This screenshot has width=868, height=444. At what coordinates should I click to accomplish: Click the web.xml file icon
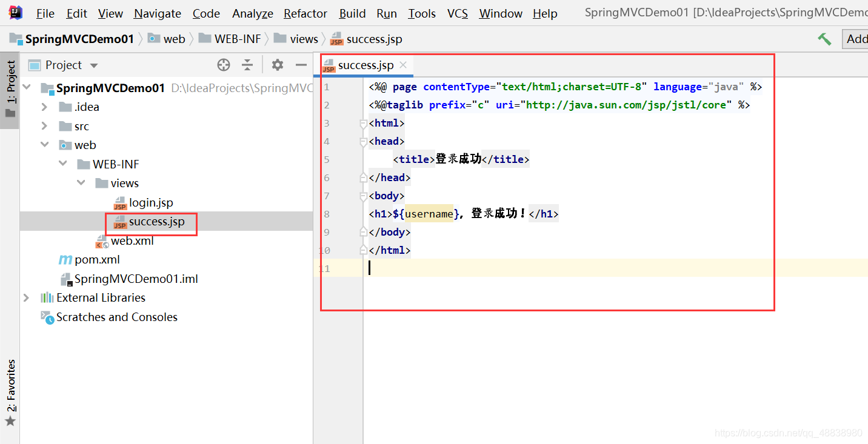pos(102,241)
